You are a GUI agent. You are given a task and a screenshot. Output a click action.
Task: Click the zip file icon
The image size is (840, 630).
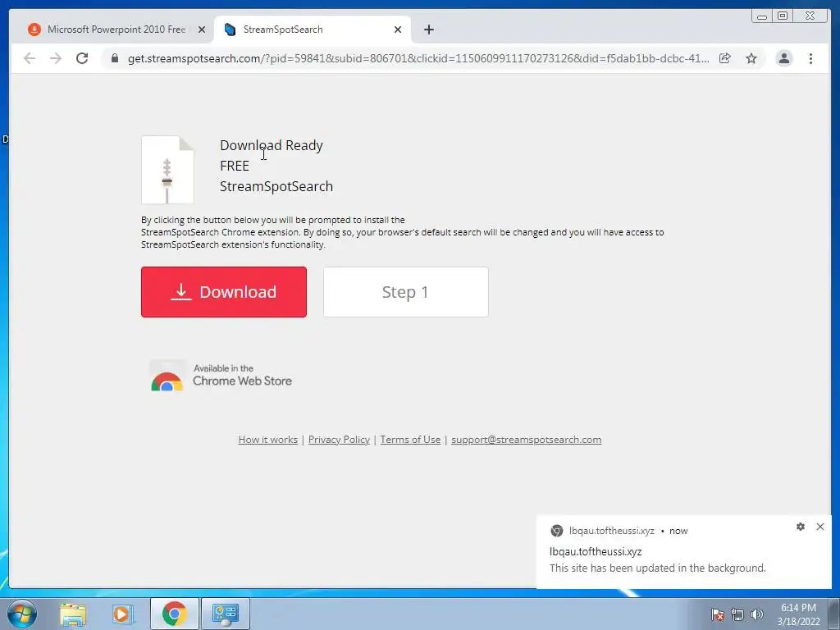pos(167,170)
